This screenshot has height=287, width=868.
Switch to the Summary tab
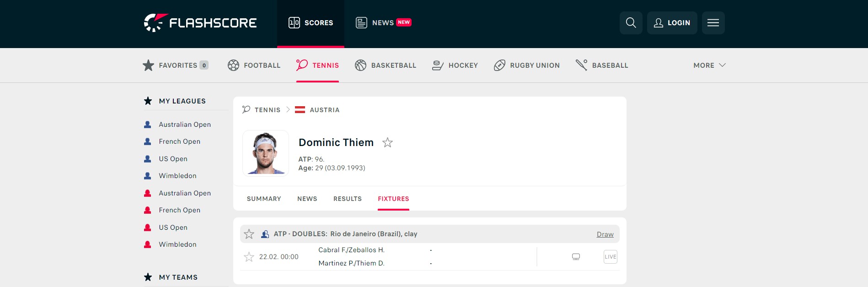[x=264, y=199]
